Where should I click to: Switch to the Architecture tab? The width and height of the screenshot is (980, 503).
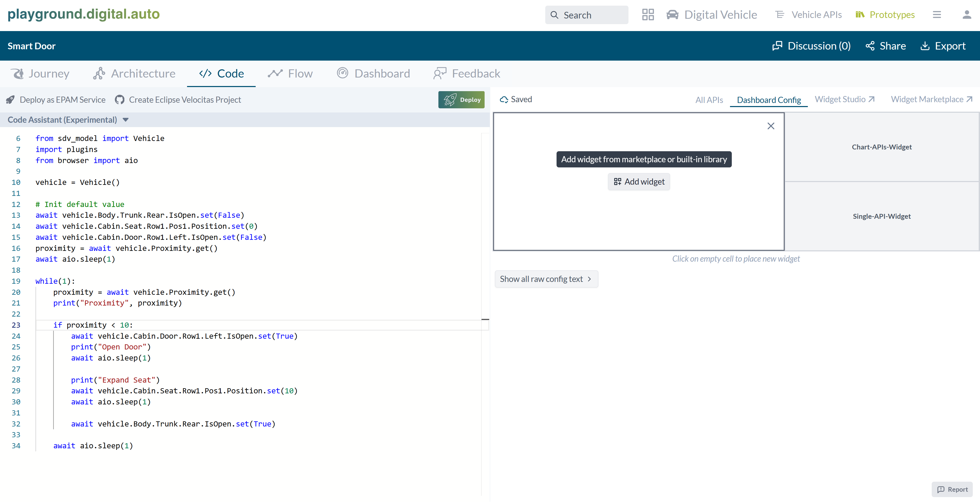tap(134, 73)
